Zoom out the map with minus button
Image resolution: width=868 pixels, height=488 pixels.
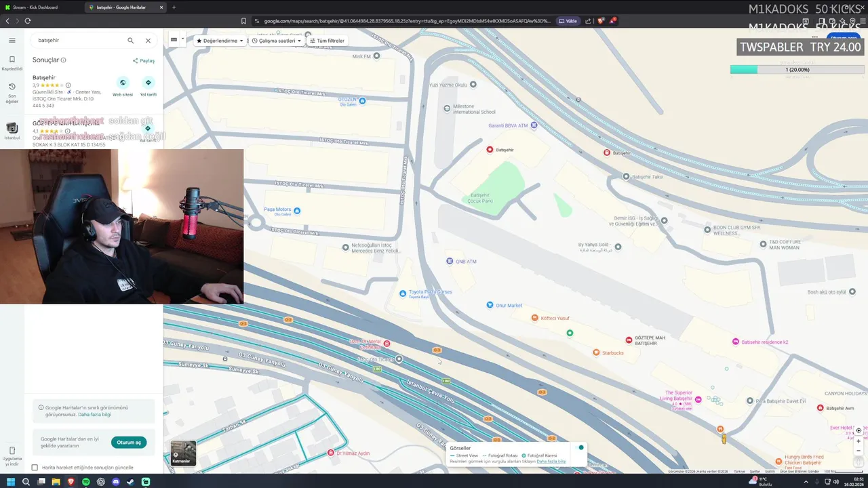coord(859,450)
